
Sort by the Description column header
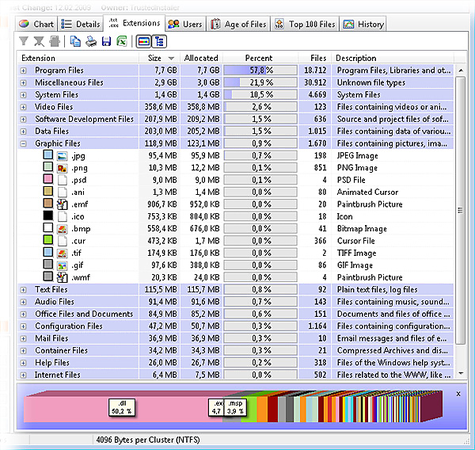(x=392, y=58)
